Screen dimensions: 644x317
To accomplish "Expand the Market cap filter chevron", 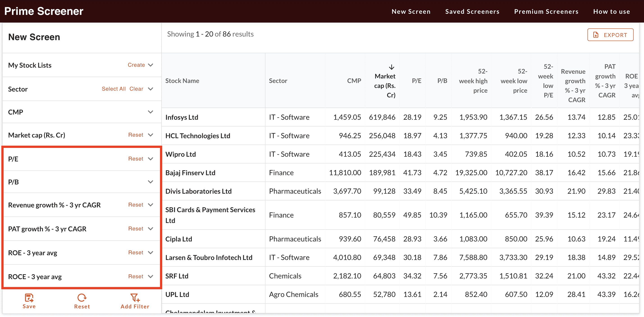I will [151, 135].
